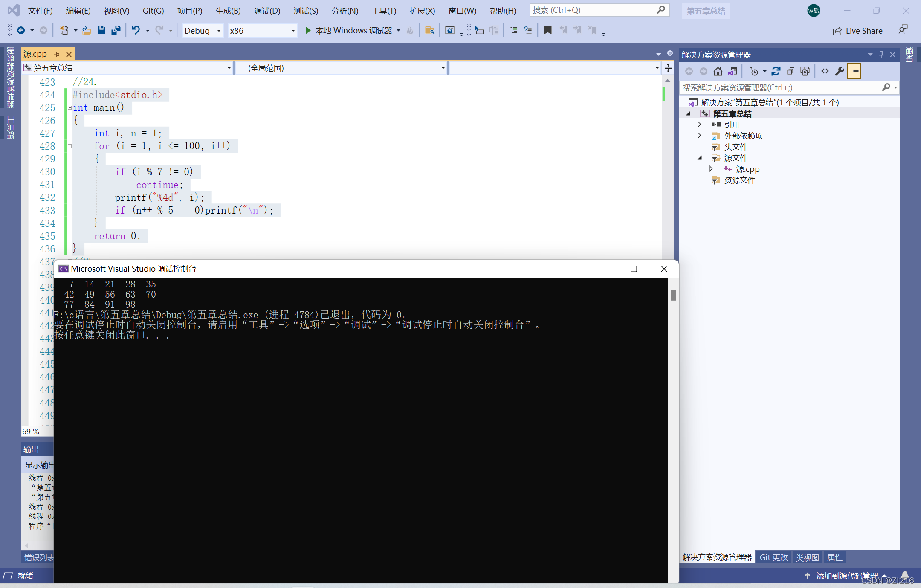Open the 服务器资源管理器 side tab
921x588 pixels.
11,77
